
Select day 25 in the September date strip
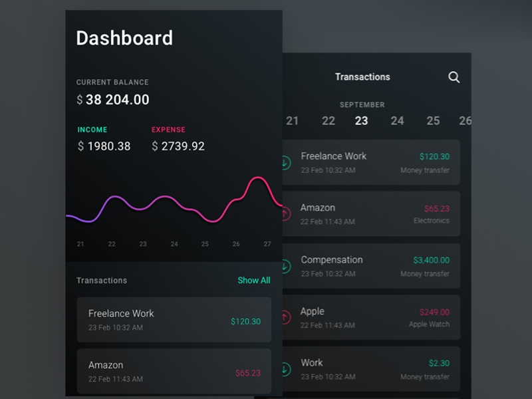tap(434, 121)
